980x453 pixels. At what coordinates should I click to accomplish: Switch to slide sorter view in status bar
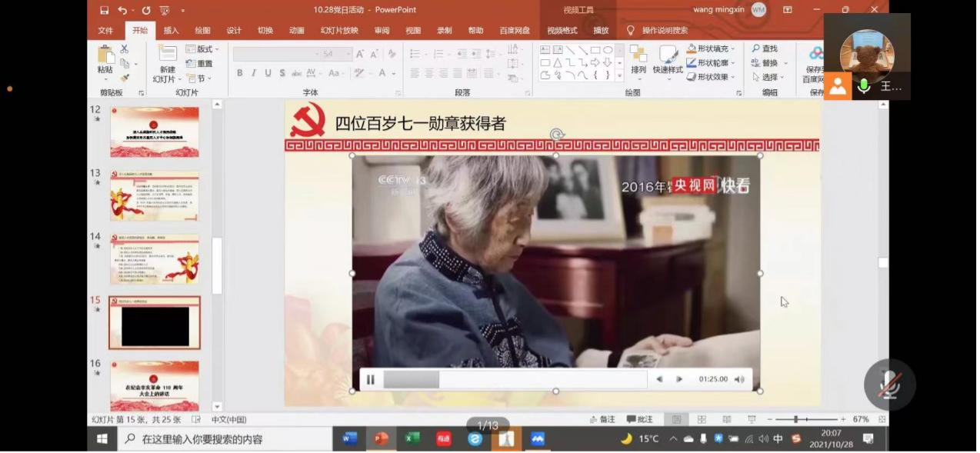[702, 420]
